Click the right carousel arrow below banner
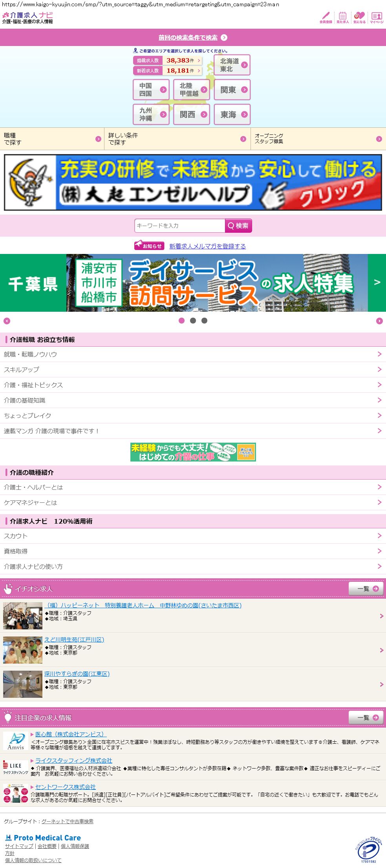The image size is (386, 868). point(379,321)
